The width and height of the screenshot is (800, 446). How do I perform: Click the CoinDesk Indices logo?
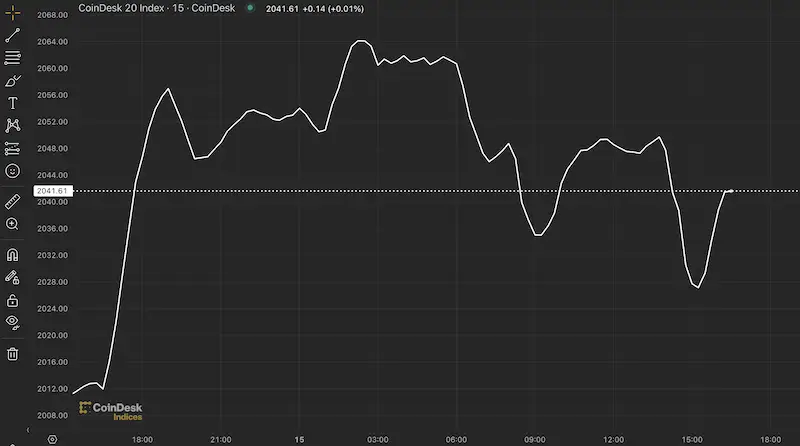(111, 411)
